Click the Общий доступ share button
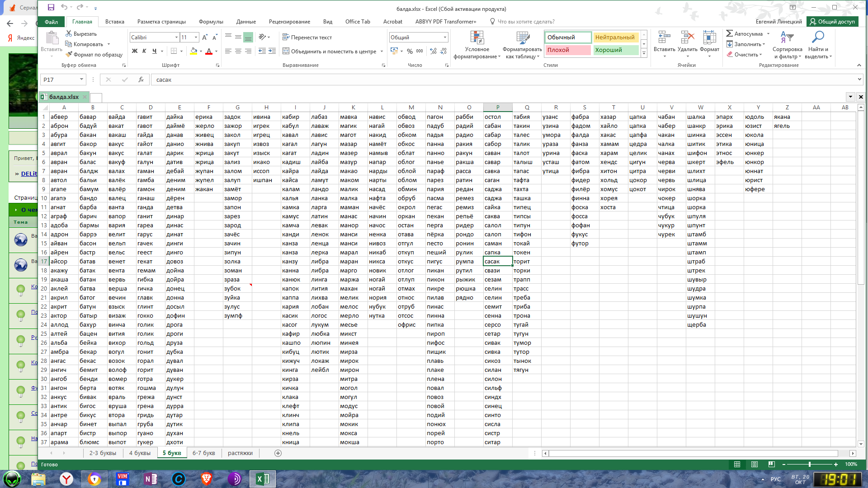 pos(832,21)
